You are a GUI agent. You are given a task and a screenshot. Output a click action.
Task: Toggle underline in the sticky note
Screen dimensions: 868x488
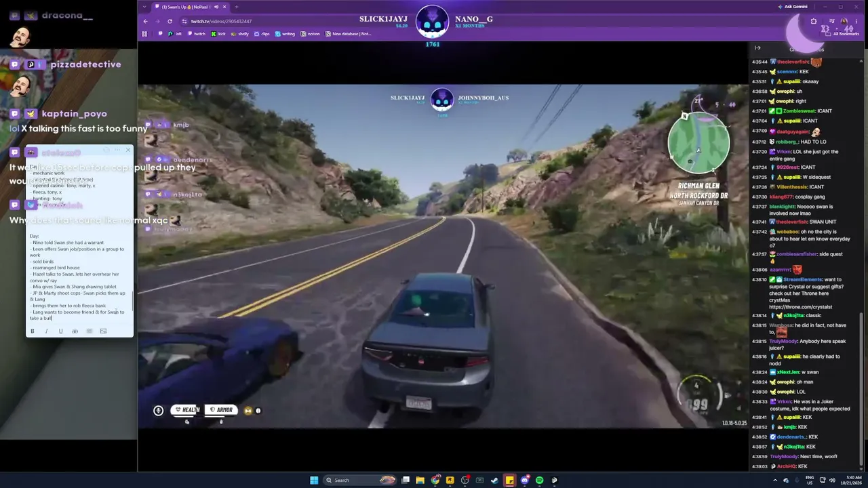click(x=60, y=331)
